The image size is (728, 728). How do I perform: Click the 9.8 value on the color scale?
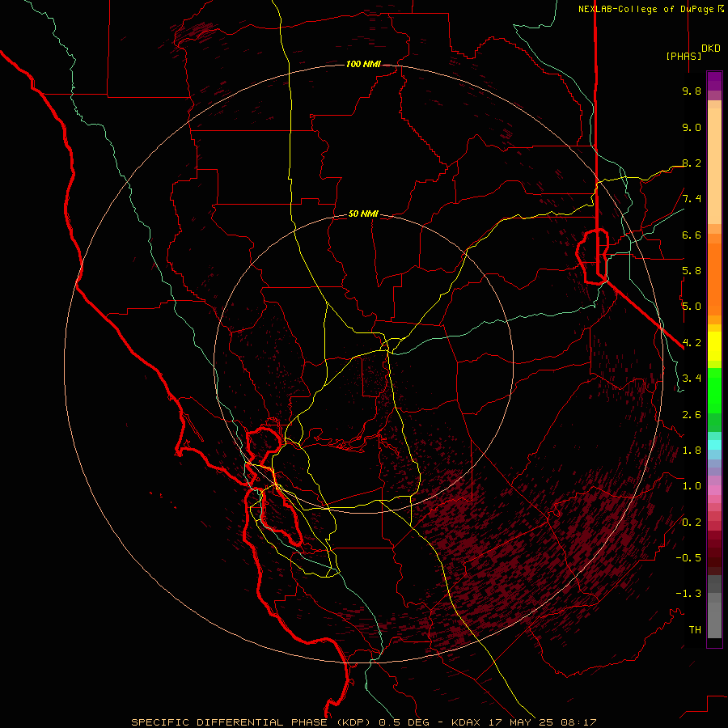pos(692,91)
